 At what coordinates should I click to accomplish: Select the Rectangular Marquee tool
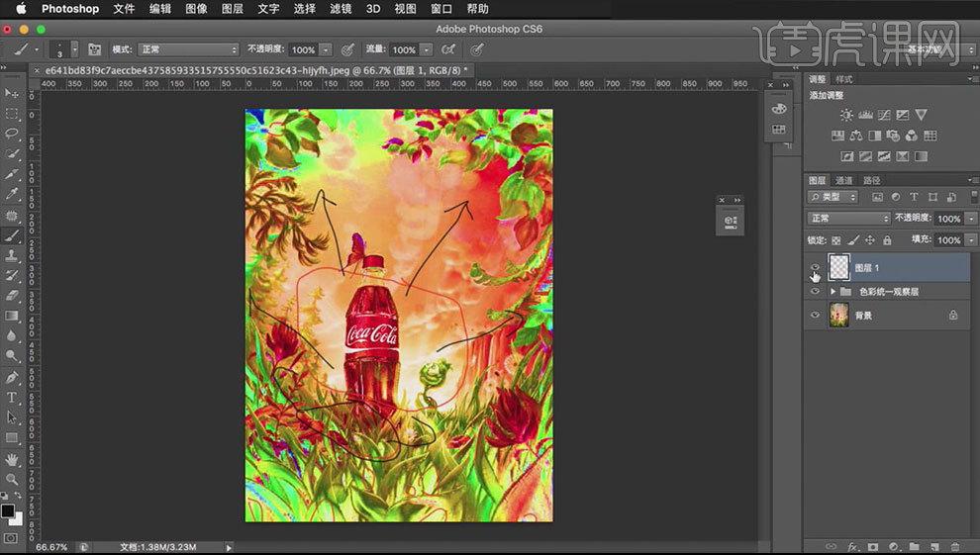pyautogui.click(x=11, y=114)
